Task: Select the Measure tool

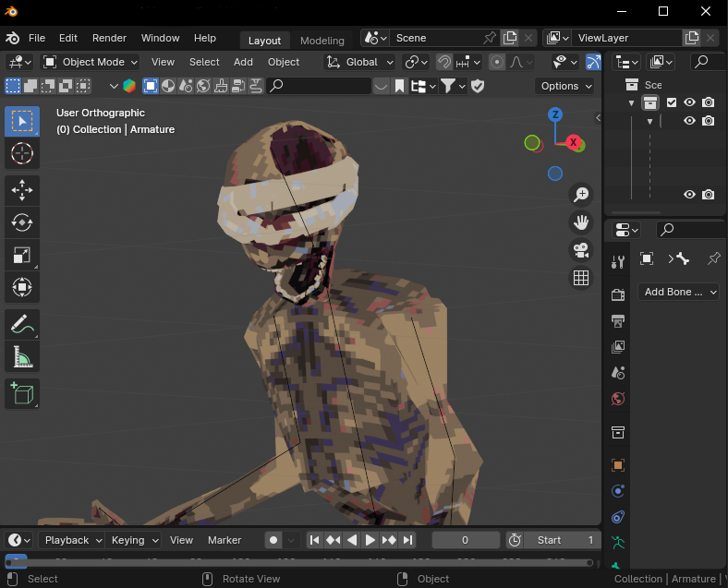Action: click(22, 356)
